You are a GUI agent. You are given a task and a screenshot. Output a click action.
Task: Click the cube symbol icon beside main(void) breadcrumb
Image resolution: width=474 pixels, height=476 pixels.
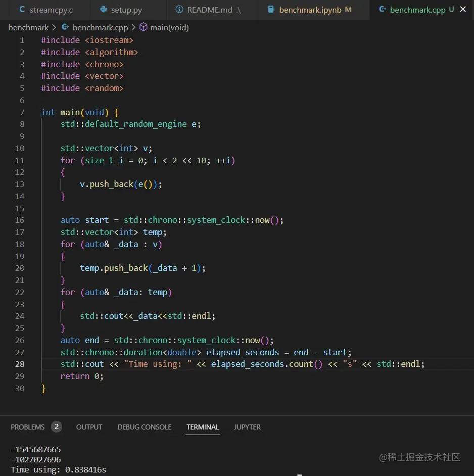point(143,27)
